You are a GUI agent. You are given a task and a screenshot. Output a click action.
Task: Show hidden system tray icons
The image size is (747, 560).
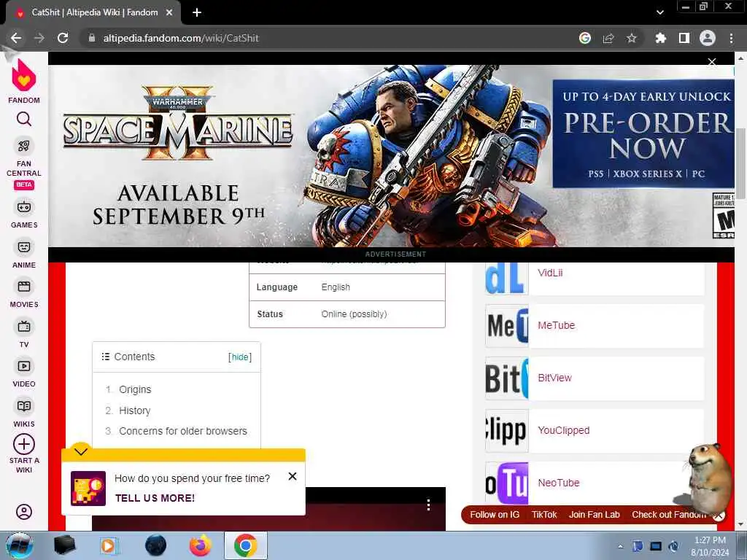coord(620,547)
